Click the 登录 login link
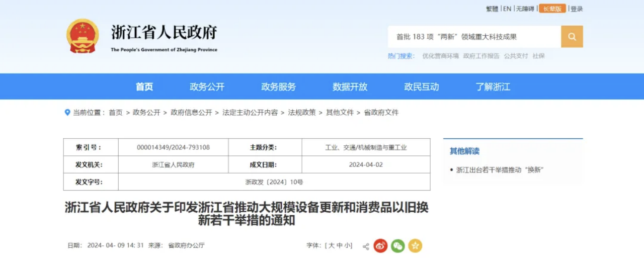This screenshot has height=258, width=644. 577,9
